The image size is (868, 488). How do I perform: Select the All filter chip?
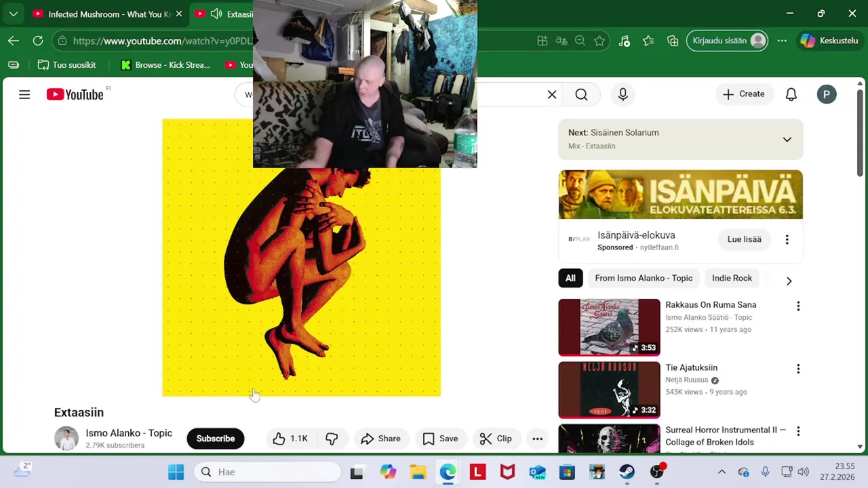click(570, 278)
